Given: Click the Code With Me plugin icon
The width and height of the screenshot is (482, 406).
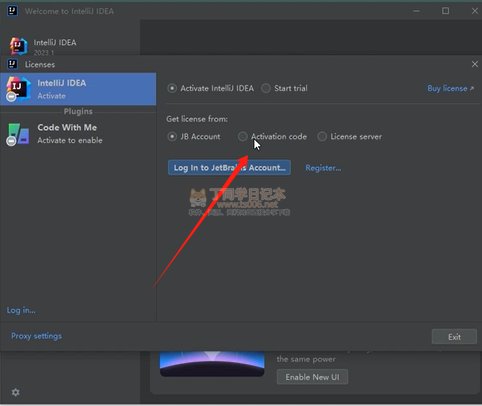Looking at the screenshot, I should coord(17,134).
